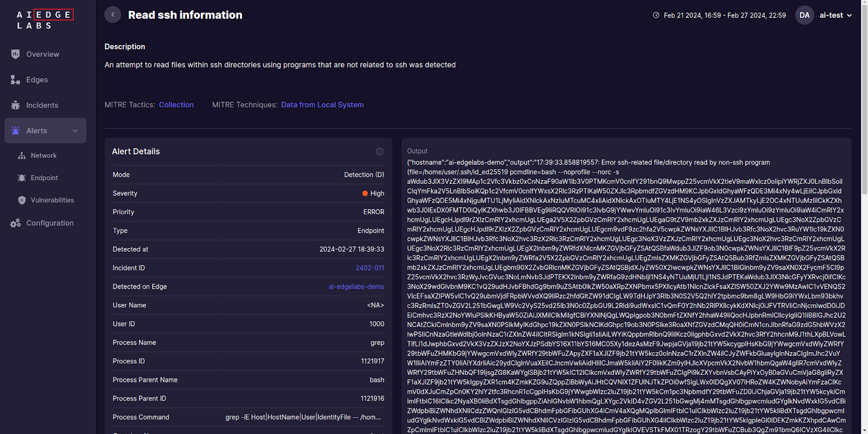Click the Incidents bug icon
The image size is (868, 434).
tap(15, 105)
